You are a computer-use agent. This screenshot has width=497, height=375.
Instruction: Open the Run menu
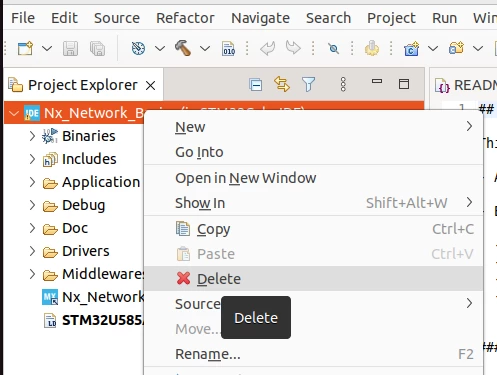click(444, 18)
